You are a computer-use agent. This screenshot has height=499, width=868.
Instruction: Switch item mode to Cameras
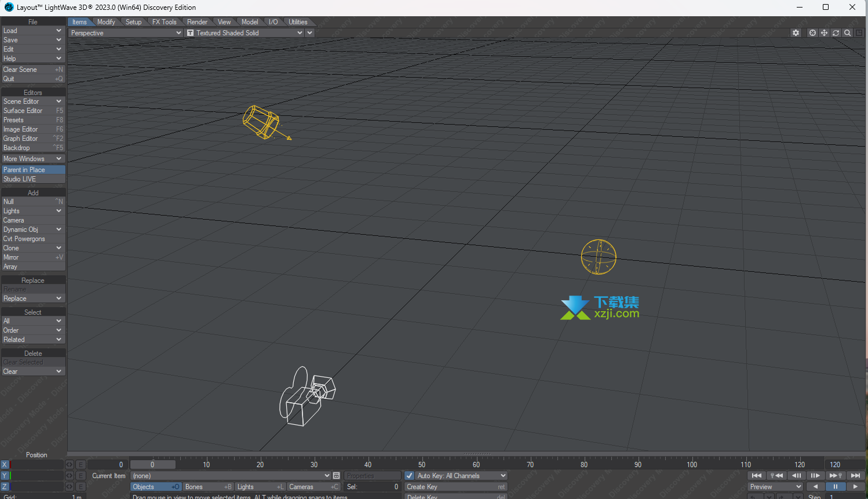coord(313,487)
